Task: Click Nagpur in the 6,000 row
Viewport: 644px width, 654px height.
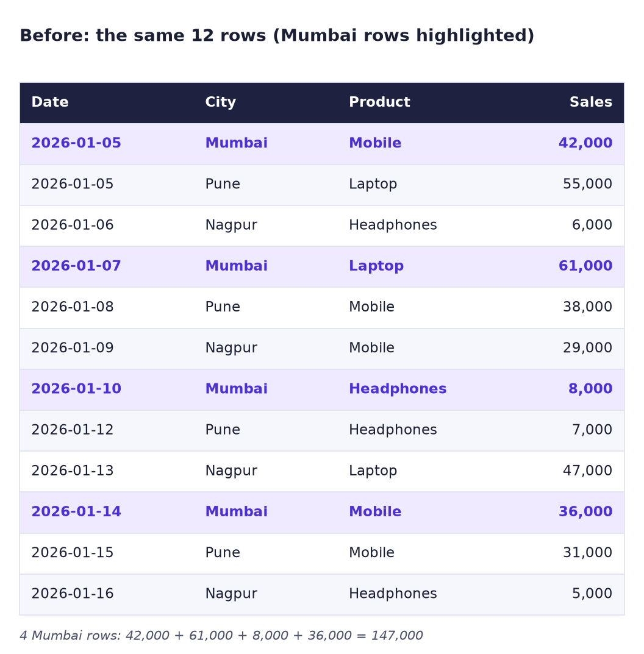Action: tap(231, 226)
